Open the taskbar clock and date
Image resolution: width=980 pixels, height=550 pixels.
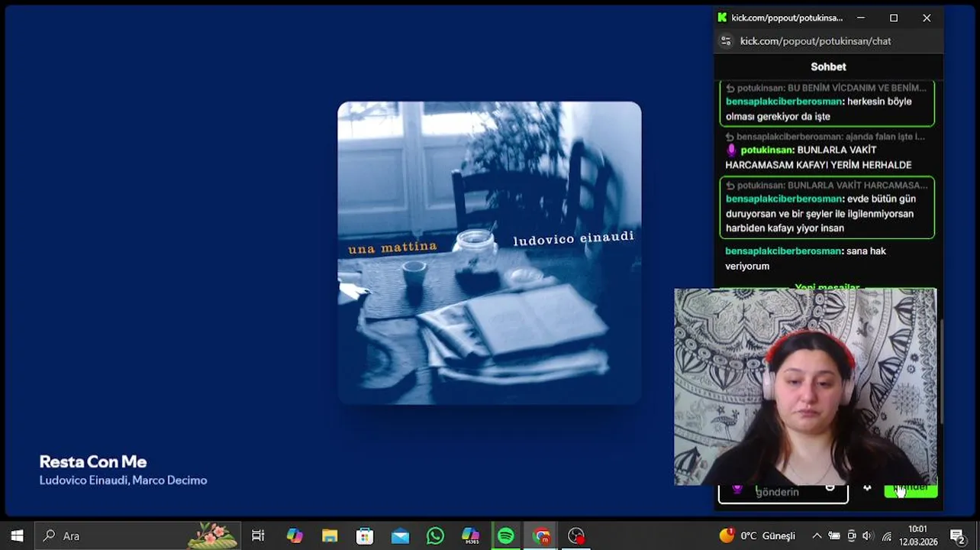click(918, 535)
